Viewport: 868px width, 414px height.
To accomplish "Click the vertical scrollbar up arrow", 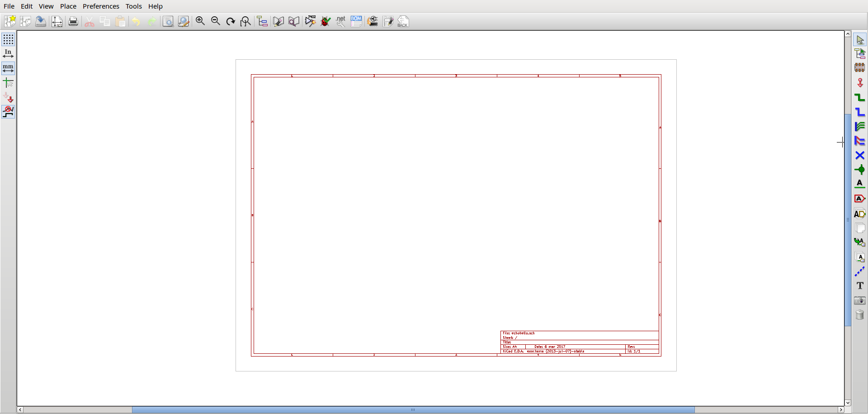I will 848,34.
